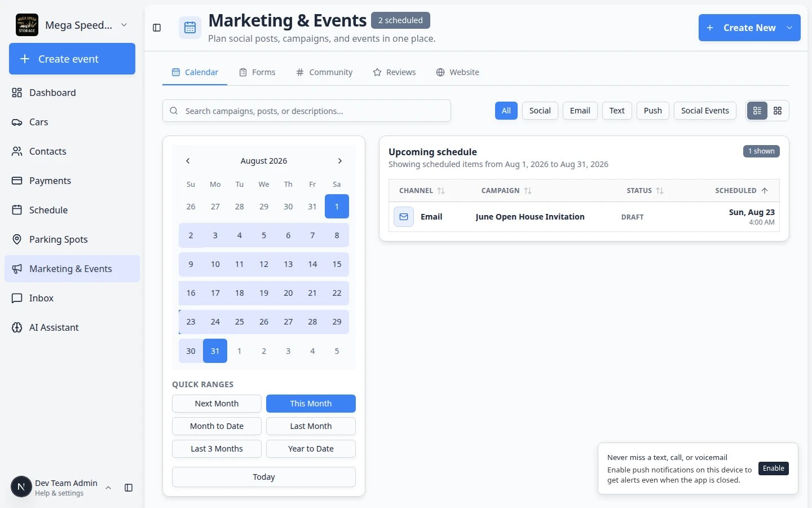Open AI Assistant from sidebar

click(x=72, y=327)
